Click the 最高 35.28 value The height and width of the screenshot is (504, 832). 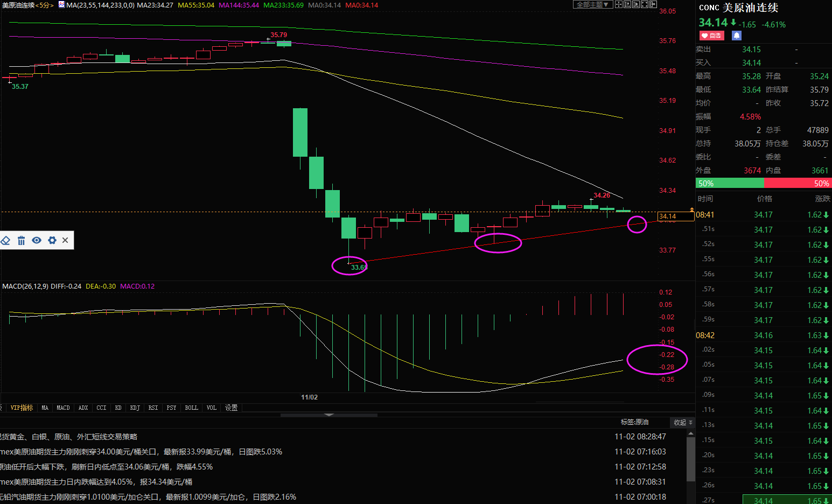coord(751,76)
